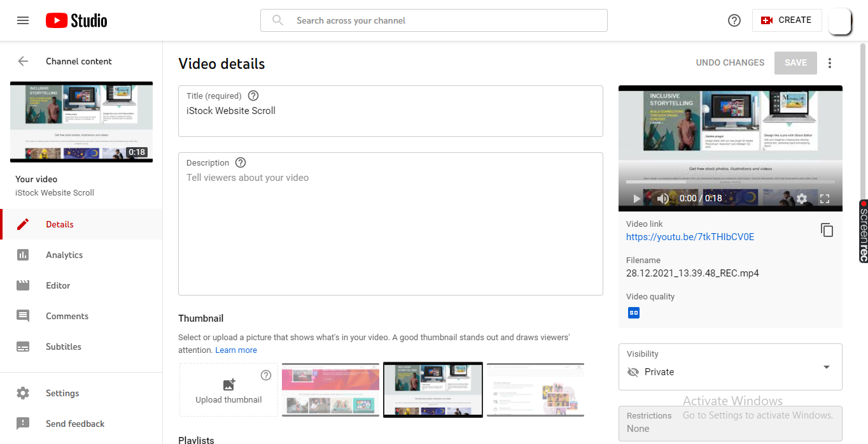Play the video preview
The height and width of the screenshot is (444, 868).
636,199
